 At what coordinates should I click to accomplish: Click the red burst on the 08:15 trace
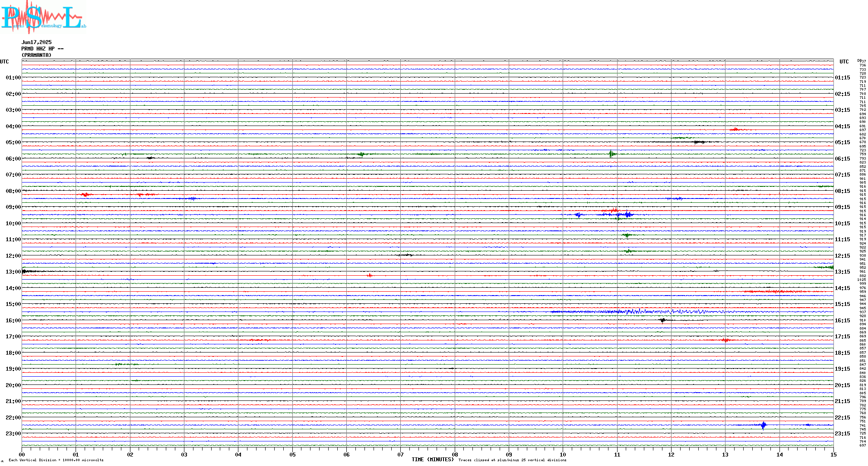86,195
